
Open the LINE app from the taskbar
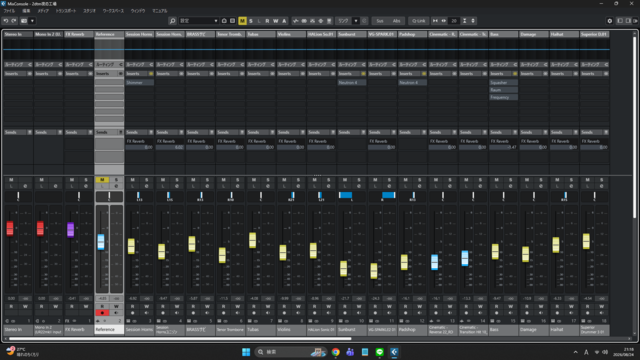[x=380, y=352]
